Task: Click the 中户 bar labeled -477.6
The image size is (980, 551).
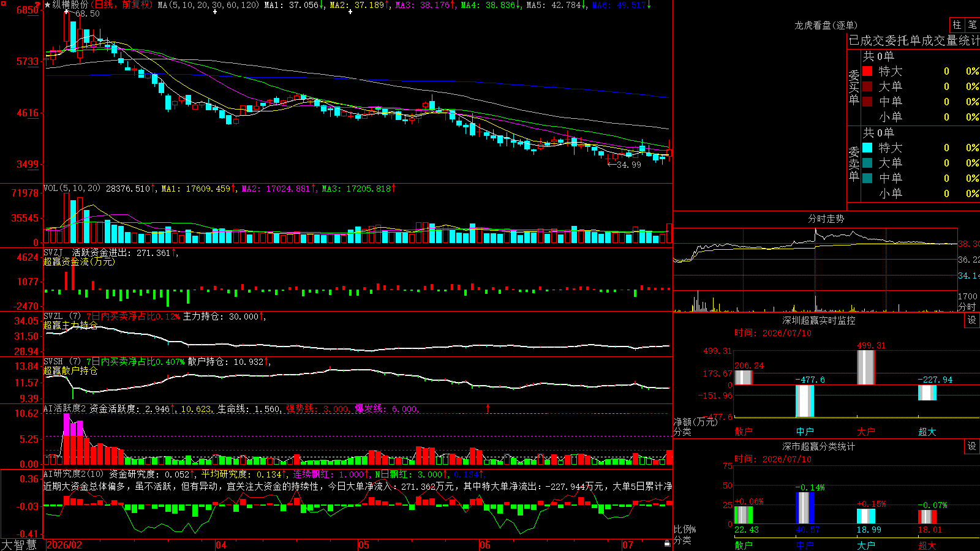Action: (805, 401)
